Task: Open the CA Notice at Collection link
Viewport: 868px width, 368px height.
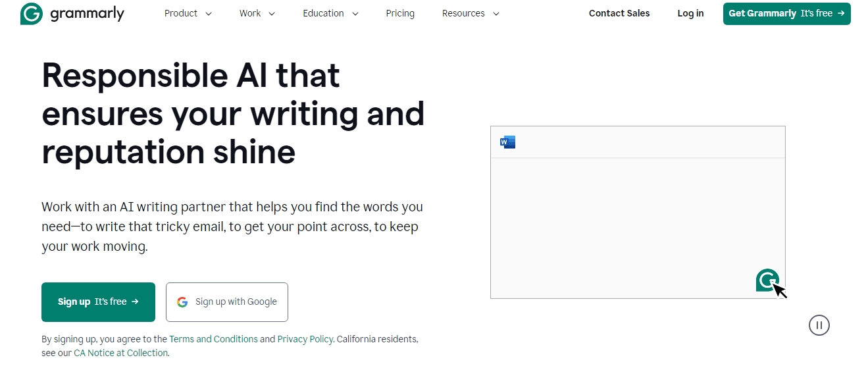Action: pyautogui.click(x=120, y=353)
